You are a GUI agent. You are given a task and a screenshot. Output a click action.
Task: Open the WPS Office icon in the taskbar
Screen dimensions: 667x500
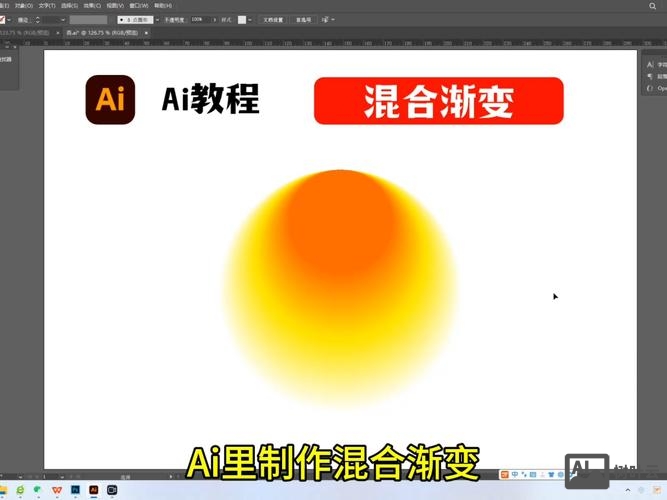pos(57,490)
